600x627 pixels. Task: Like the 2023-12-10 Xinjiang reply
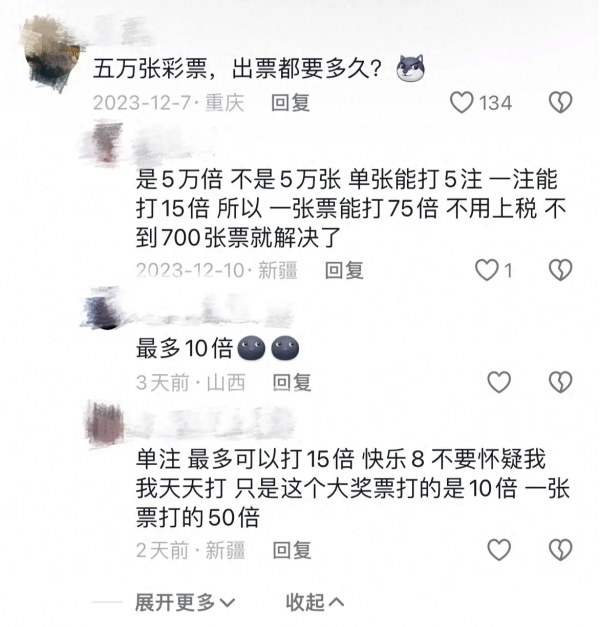[x=486, y=270]
